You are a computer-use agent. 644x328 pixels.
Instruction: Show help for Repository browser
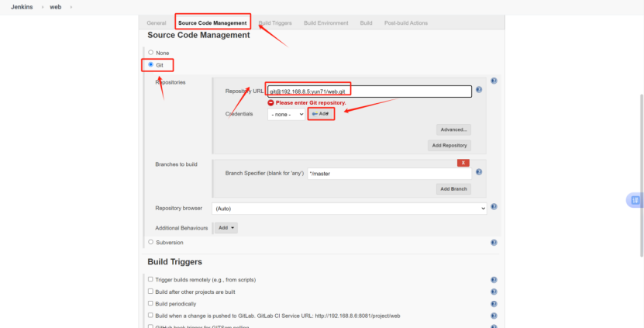pyautogui.click(x=494, y=207)
